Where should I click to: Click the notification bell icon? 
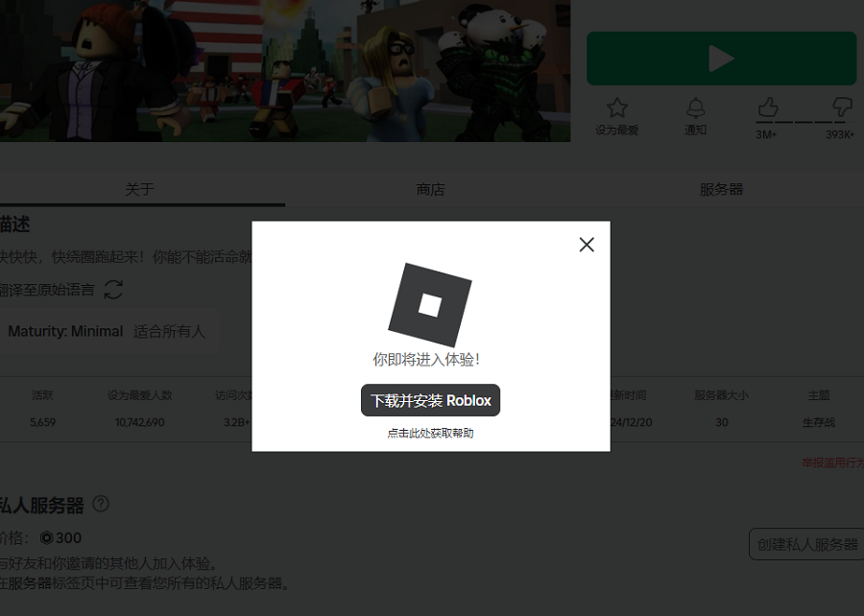695,107
